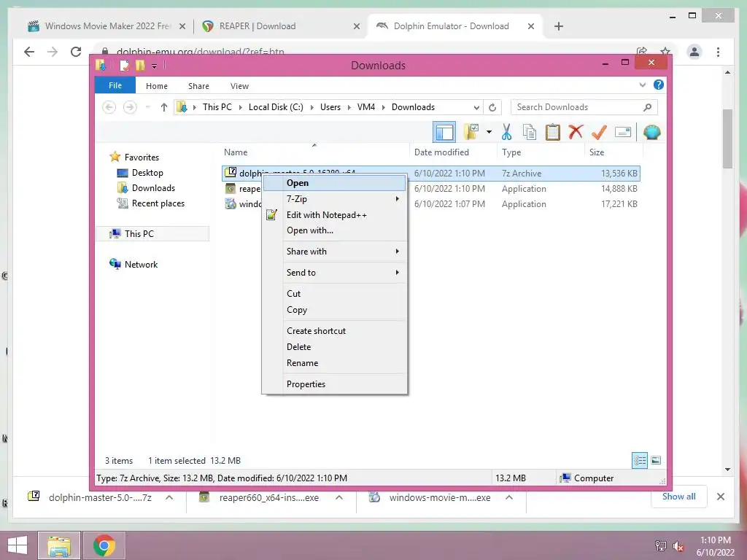Screen dimensions: 747x560
Task: Click the Explorer Back arrow button
Action: pyautogui.click(x=109, y=107)
